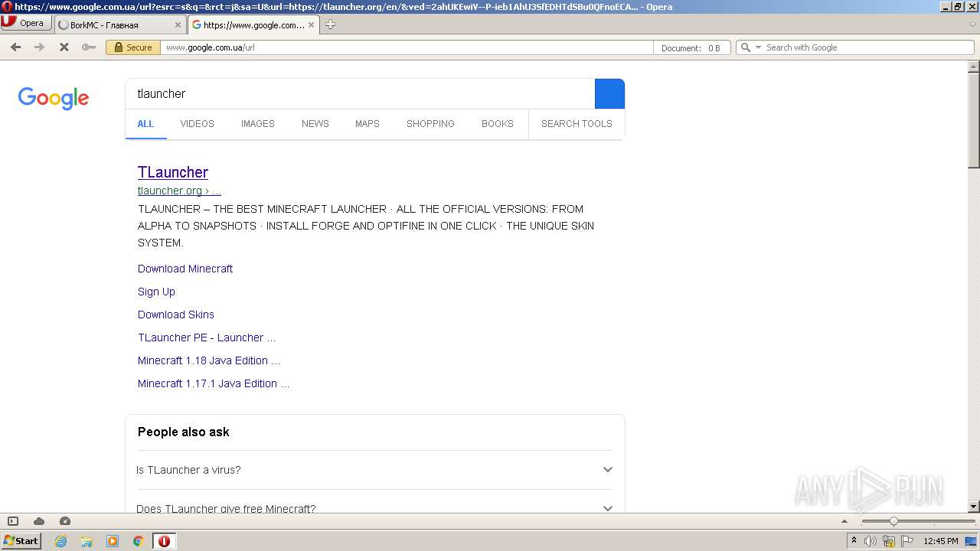The width and height of the screenshot is (980, 551).
Task: Click the blue search button
Action: coord(609,93)
